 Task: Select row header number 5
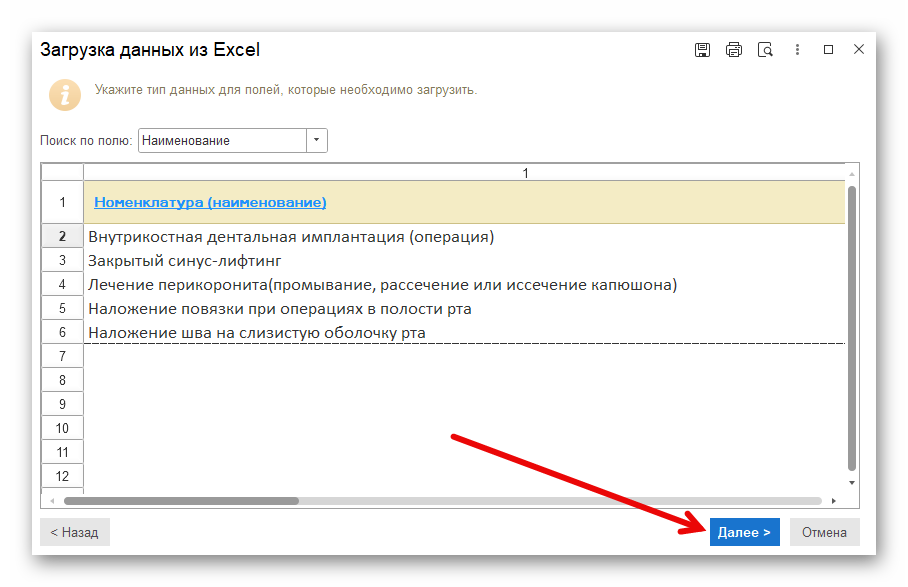(x=63, y=309)
